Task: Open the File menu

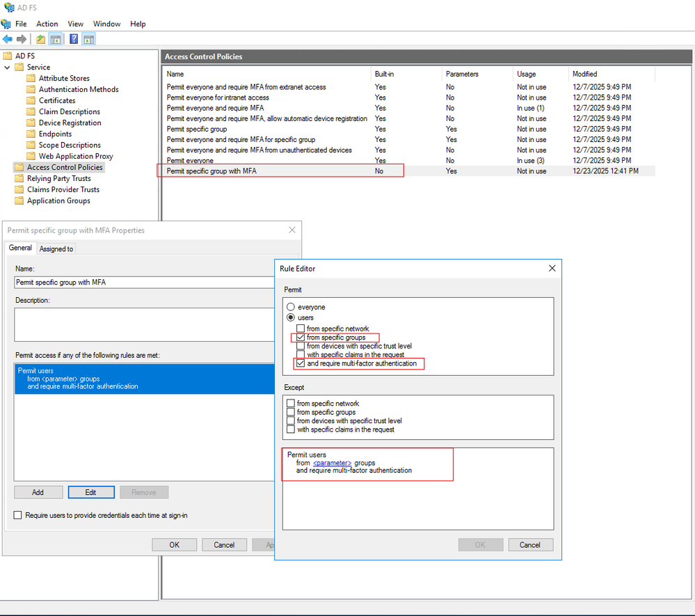Action: click(21, 24)
